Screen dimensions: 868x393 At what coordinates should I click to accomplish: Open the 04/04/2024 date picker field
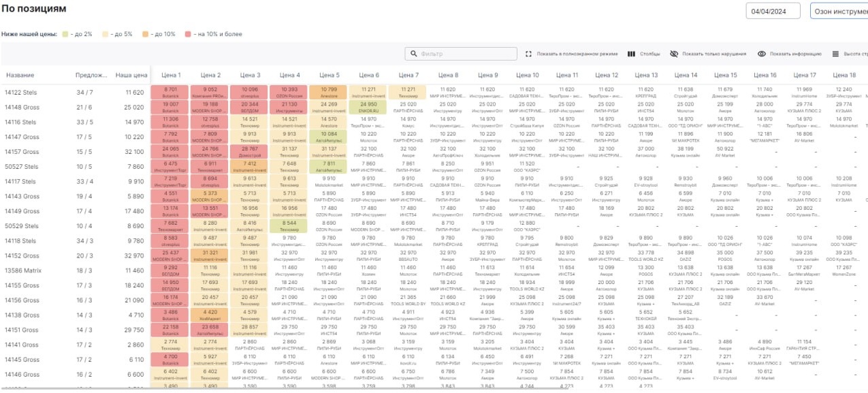[773, 12]
